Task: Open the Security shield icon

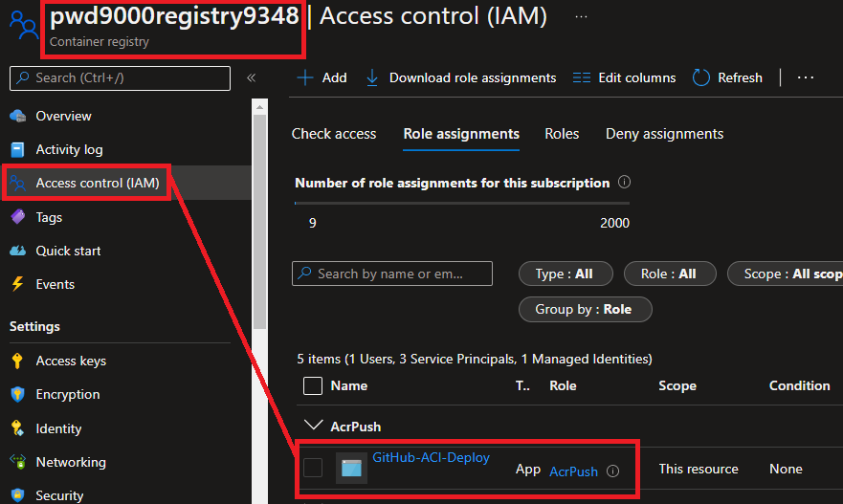Action: pyautogui.click(x=18, y=495)
